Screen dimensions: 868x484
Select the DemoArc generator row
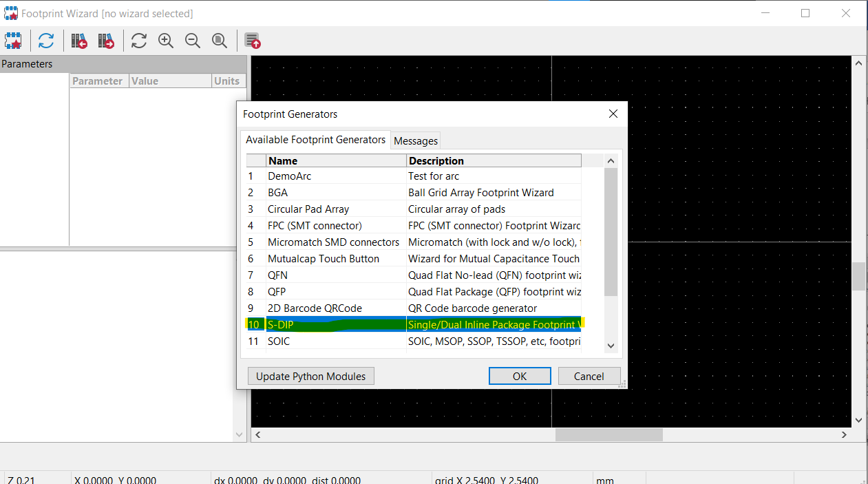tap(414, 176)
